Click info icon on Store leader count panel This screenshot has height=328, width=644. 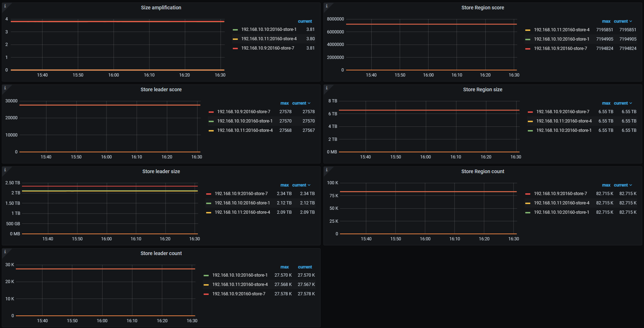[x=5, y=252]
